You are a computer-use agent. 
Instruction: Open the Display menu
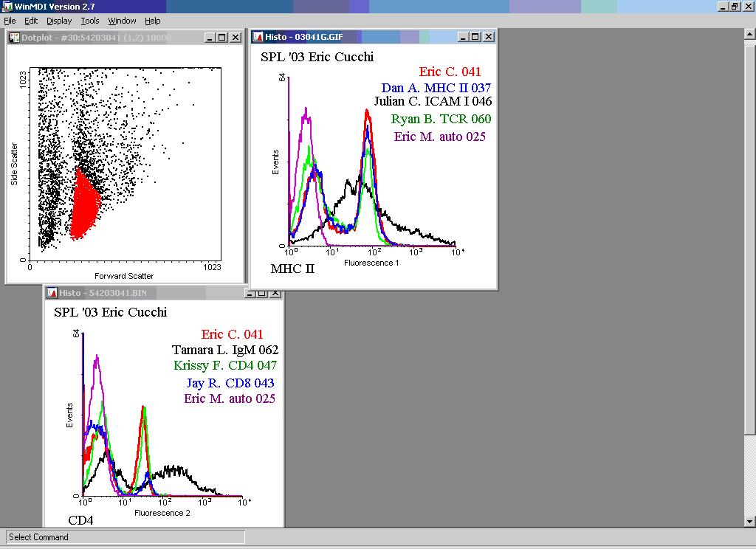click(x=60, y=21)
